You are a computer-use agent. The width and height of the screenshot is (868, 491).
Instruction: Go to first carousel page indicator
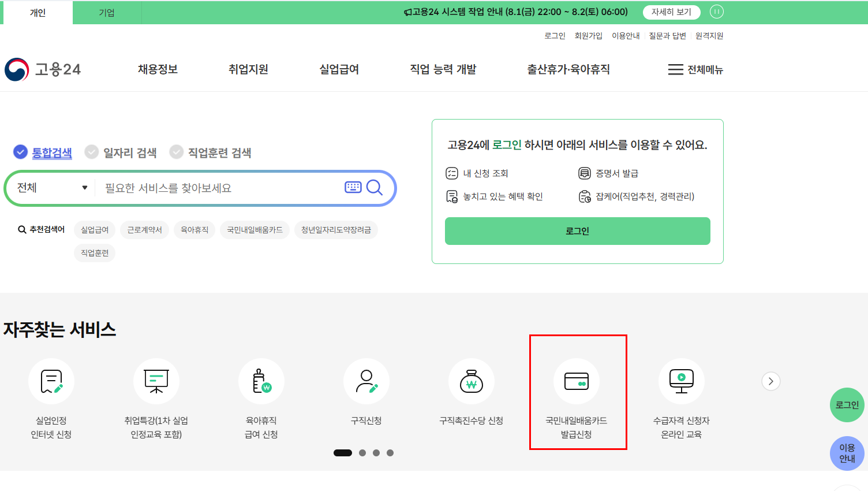tap(343, 453)
